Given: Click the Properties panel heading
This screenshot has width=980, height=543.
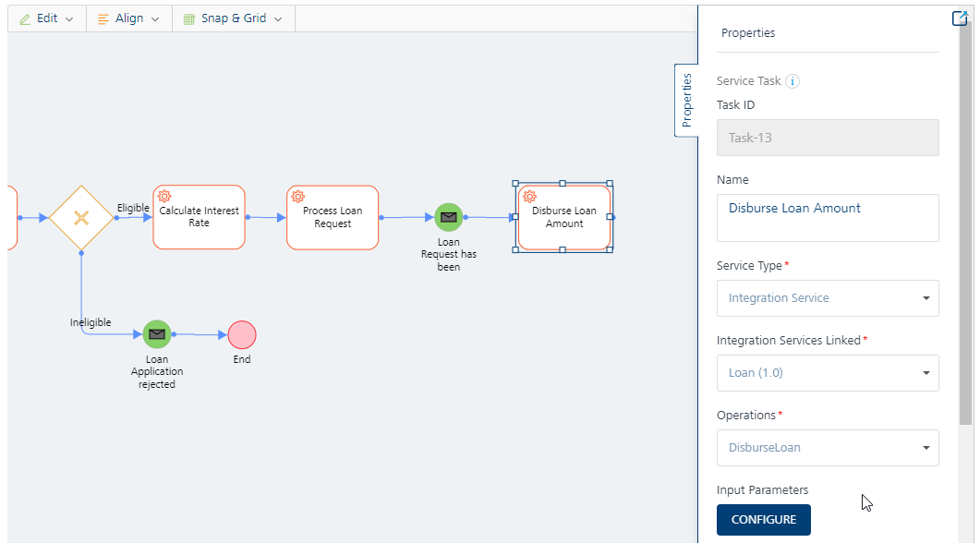Looking at the screenshot, I should tap(748, 33).
